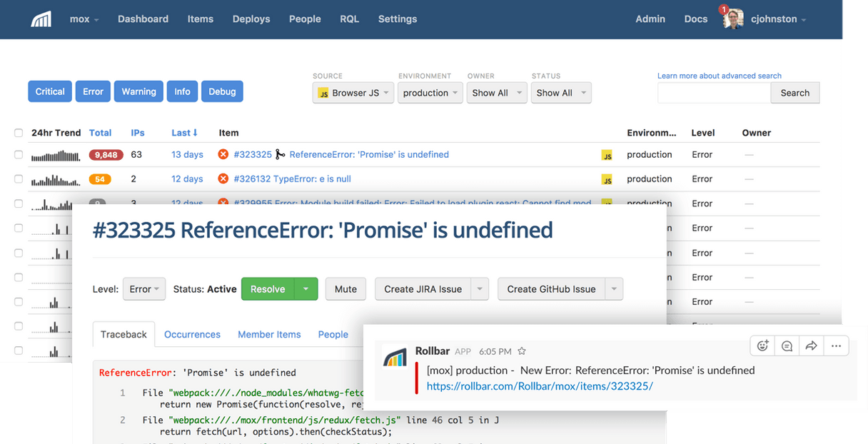Click the Rollbar logo in the navbar
The height and width of the screenshot is (444, 868).
click(x=41, y=19)
